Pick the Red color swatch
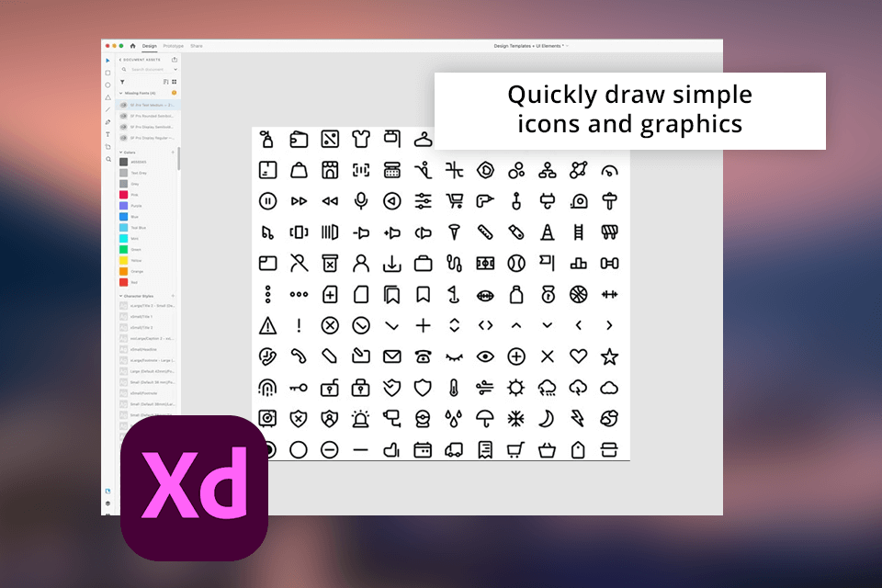Screen dimensions: 882x588 tap(124, 282)
